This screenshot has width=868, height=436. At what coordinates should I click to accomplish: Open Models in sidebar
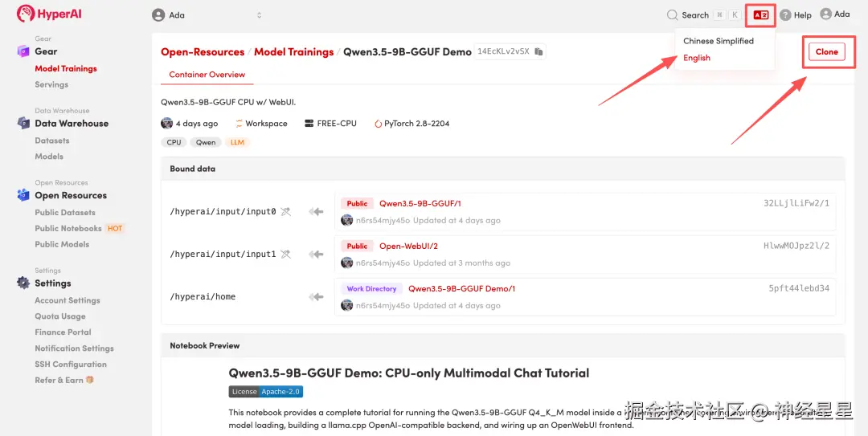click(49, 157)
